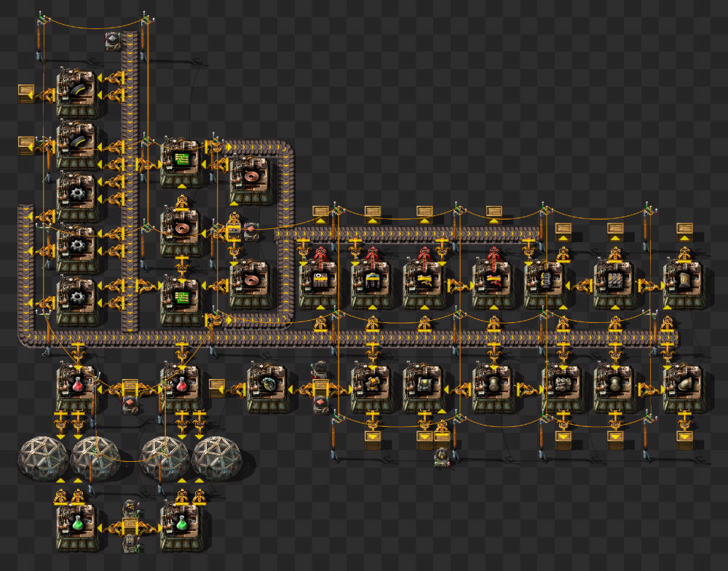Image resolution: width=728 pixels, height=571 pixels.
Task: Select the leftmost lab dome
Action: (x=43, y=458)
